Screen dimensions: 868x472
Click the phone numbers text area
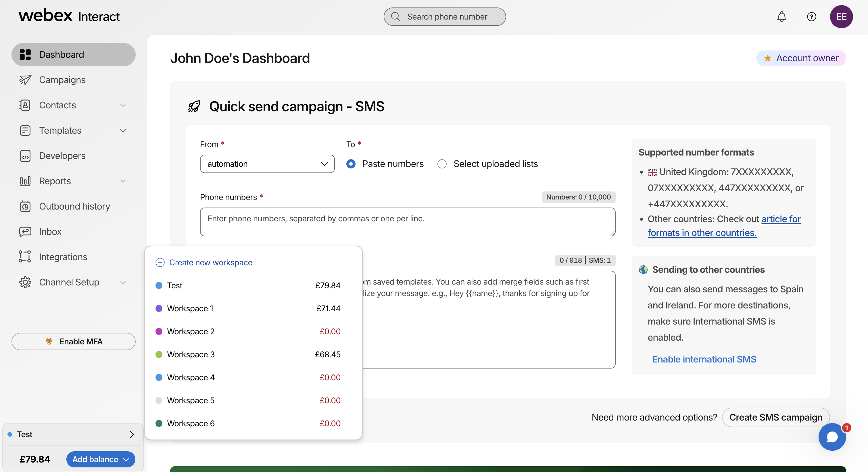tap(407, 222)
